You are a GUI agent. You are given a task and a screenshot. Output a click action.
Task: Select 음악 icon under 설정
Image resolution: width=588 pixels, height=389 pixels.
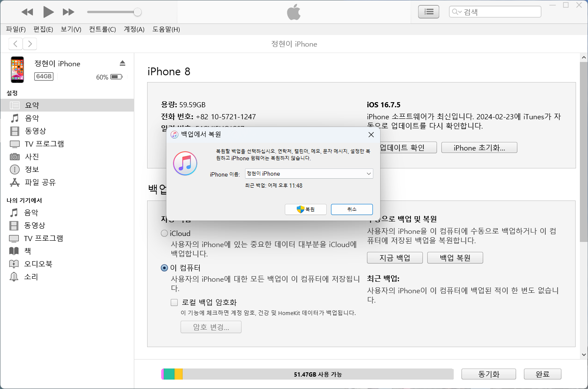click(x=15, y=118)
